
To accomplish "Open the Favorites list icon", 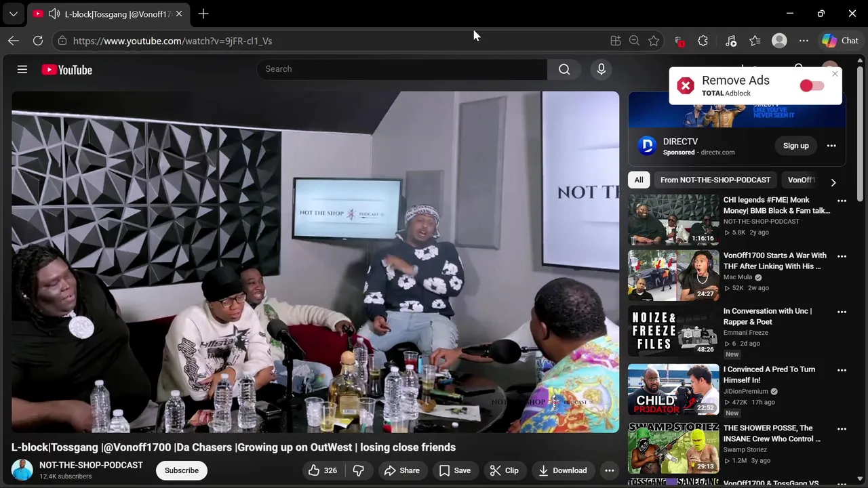I will point(755,41).
